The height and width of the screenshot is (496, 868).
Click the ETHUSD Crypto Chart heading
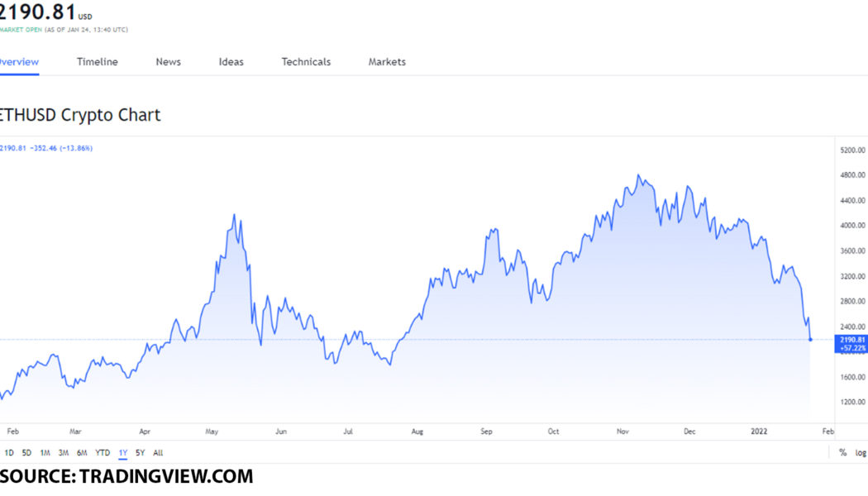(x=81, y=115)
